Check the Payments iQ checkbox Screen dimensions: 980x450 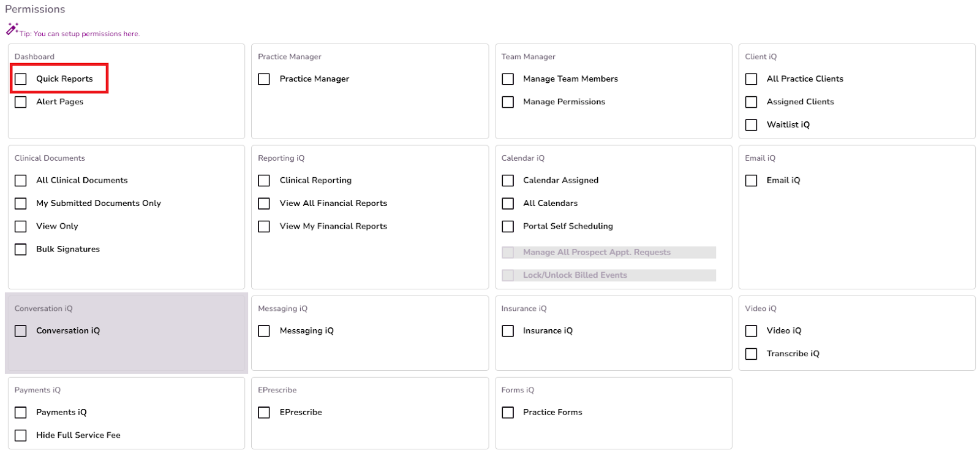[21, 413]
